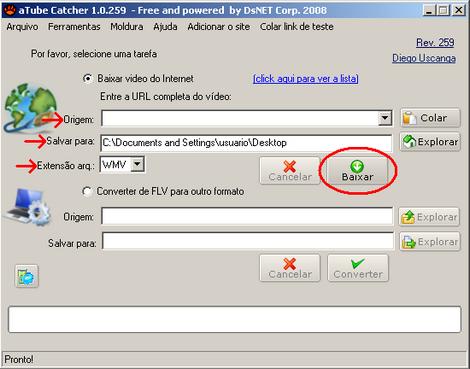Image resolution: width=470 pixels, height=369 pixels.
Task: Select Converter de FLV para outro formato radio
Action: click(87, 192)
